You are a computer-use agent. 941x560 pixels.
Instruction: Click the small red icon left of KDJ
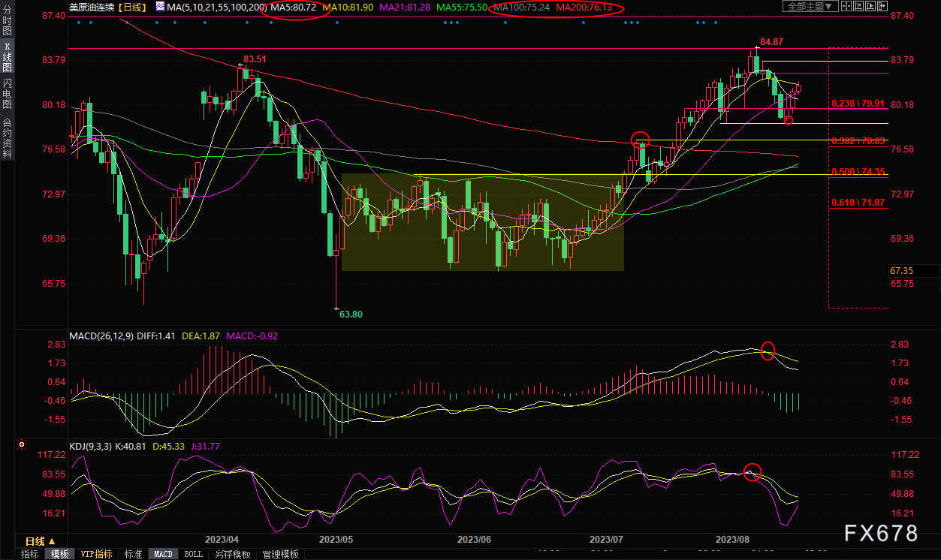22,446
